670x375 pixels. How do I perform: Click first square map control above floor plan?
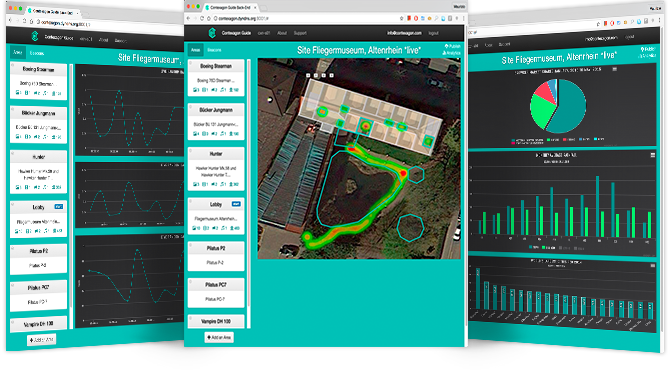click(309, 75)
